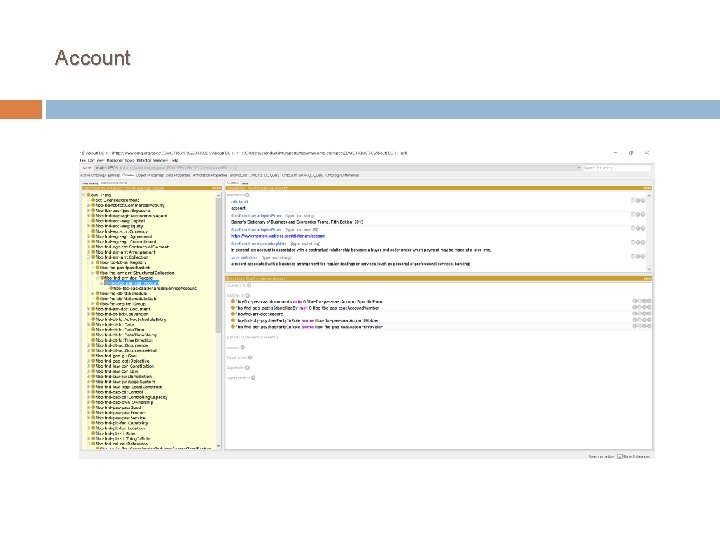Select the TimeDirection class in tree

pyautogui.click(x=124, y=340)
